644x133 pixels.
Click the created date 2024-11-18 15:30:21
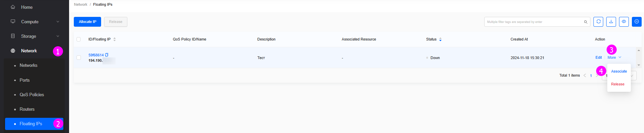[527, 58]
